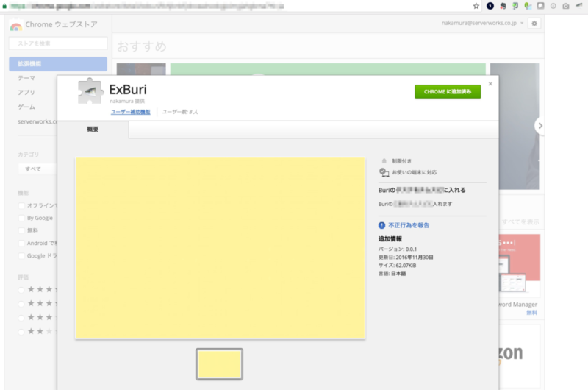588x390 pixels.
Task: Select the small yellow screenshot thumbnail
Action: (x=219, y=364)
